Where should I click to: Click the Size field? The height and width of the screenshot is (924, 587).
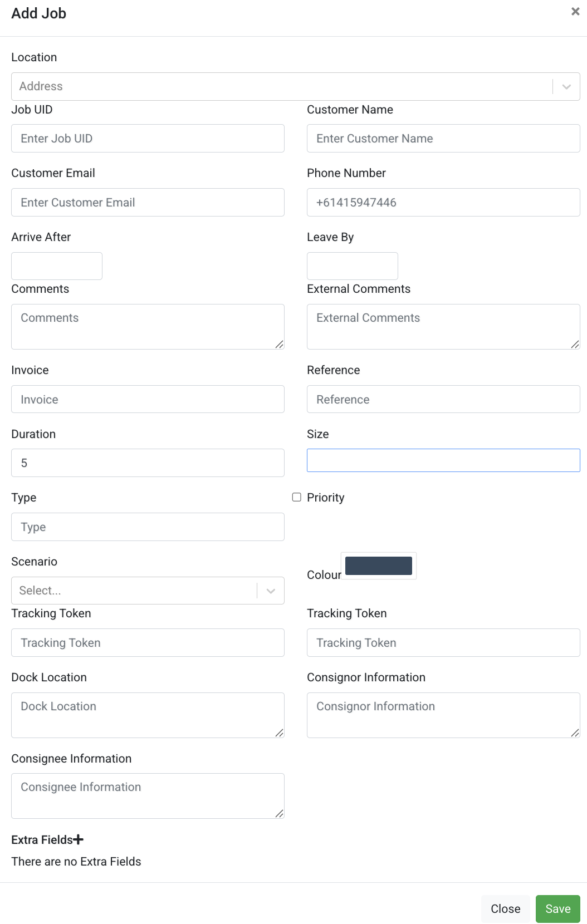[x=443, y=460]
